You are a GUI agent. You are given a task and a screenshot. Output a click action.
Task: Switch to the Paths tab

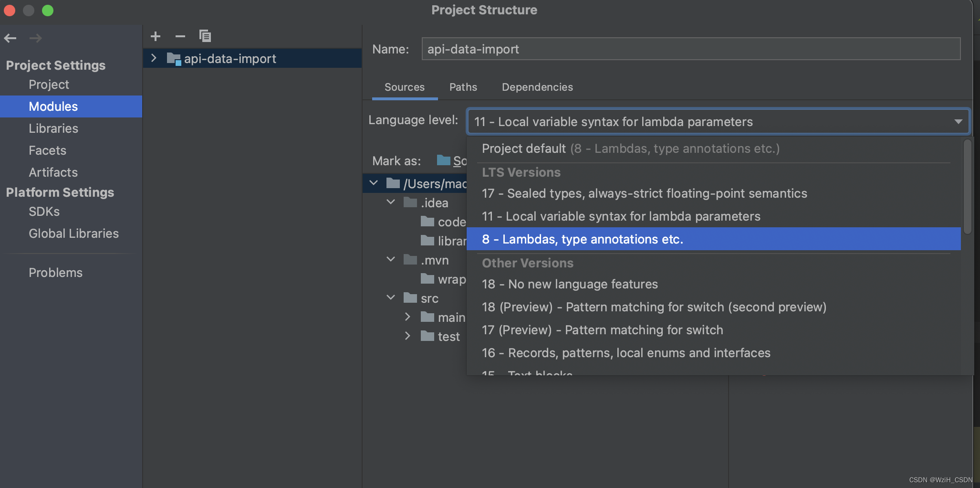[463, 87]
